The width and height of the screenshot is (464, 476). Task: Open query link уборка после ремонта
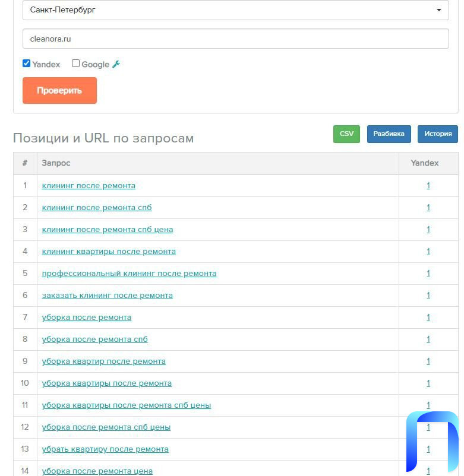pos(87,317)
